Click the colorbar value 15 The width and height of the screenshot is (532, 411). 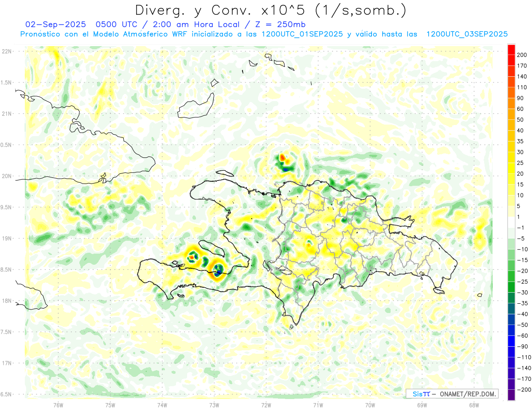520,185
